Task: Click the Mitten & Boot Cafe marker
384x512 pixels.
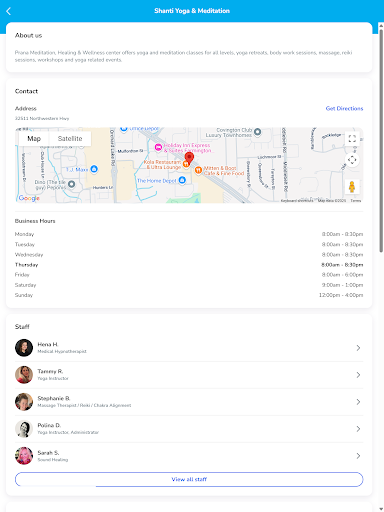Action: [198, 170]
